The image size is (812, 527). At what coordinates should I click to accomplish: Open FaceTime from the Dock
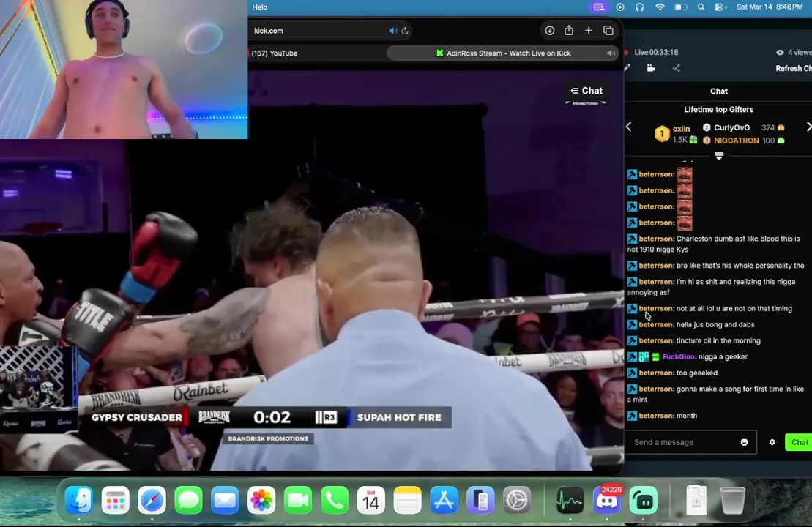coord(298,500)
